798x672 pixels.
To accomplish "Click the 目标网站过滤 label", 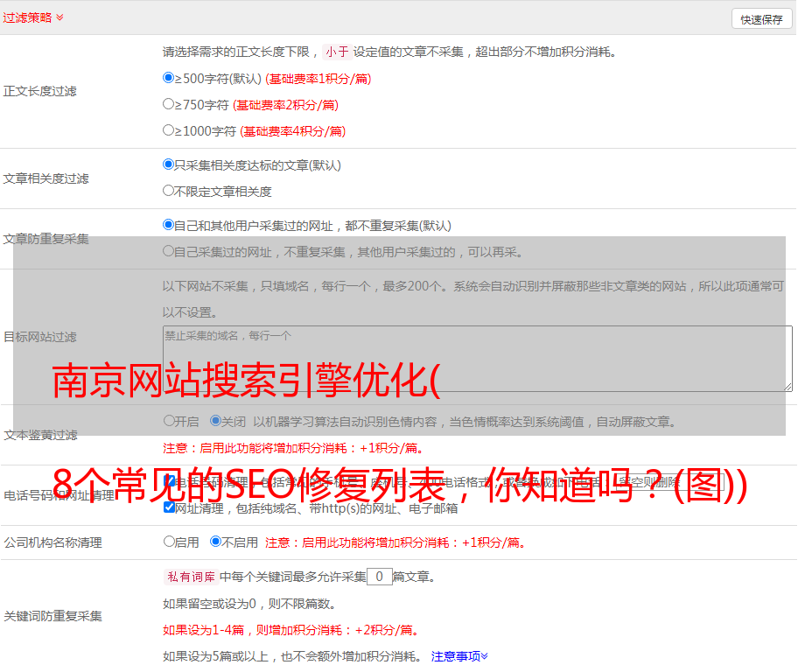I will click(40, 337).
